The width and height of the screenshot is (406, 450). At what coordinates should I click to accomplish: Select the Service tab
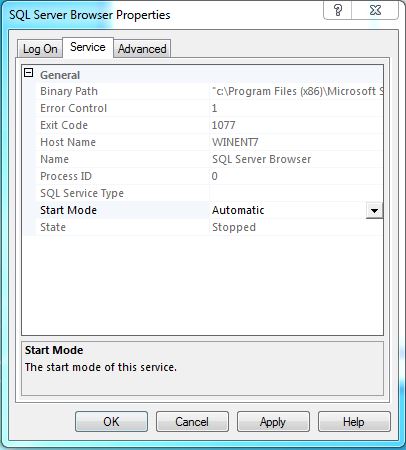click(x=88, y=47)
